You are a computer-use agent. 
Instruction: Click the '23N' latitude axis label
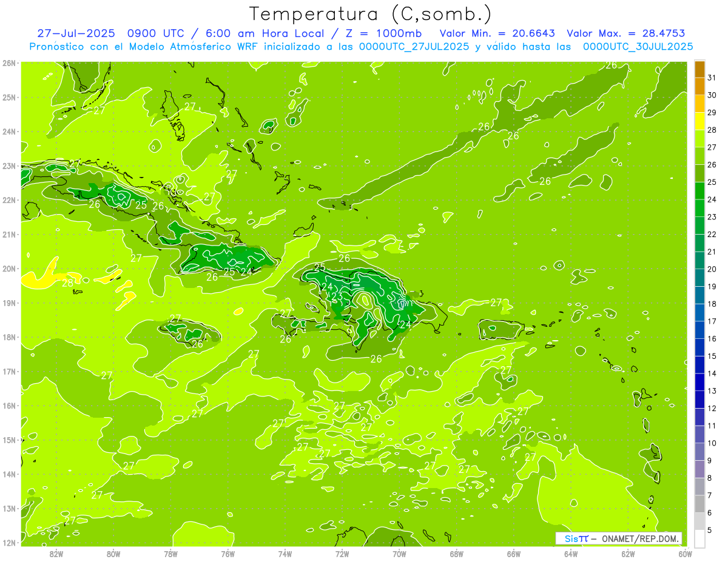coord(8,166)
